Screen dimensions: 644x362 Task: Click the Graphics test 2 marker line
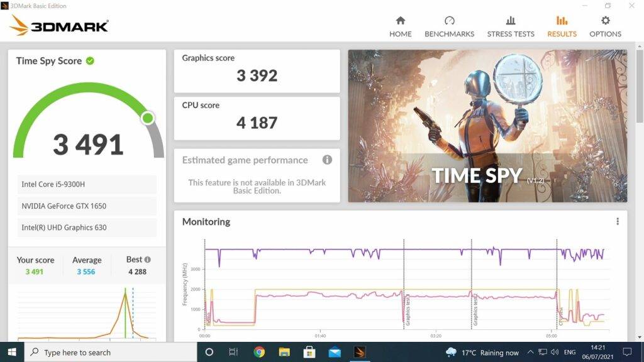472,284
